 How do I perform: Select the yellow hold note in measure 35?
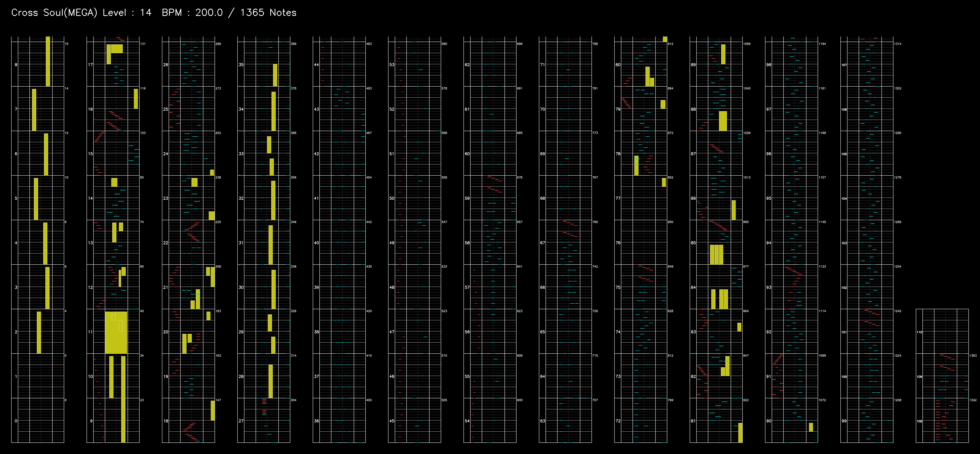275,75
